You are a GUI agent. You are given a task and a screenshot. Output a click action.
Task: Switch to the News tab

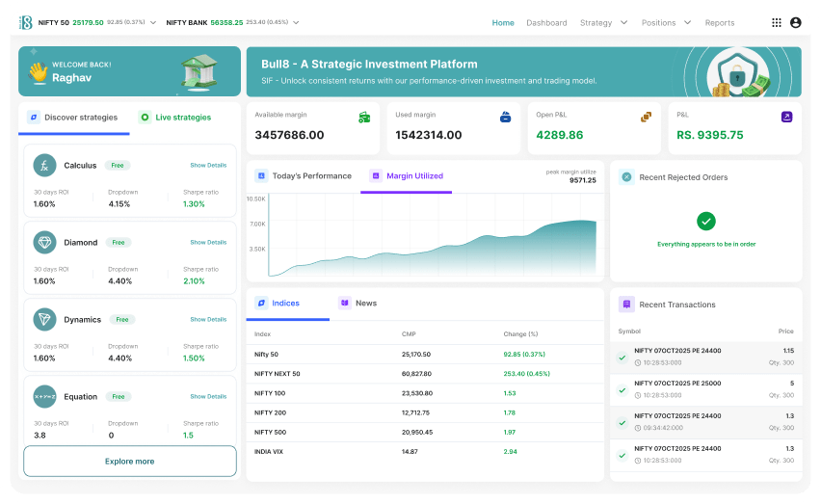[358, 303]
